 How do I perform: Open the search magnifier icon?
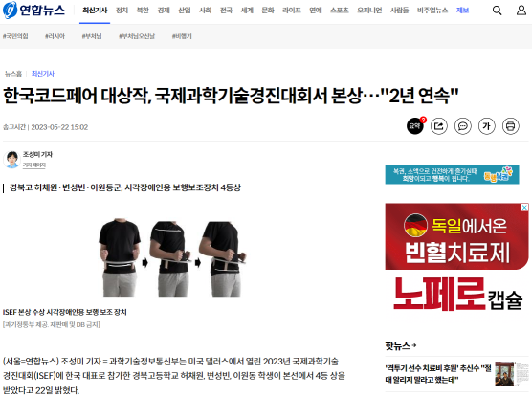pyautogui.click(x=497, y=11)
